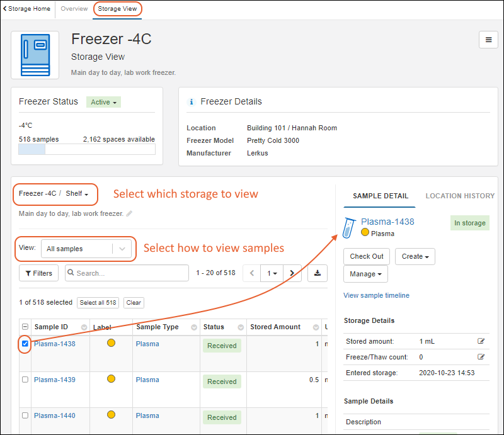Image resolution: width=504 pixels, height=435 pixels.
Task: Open the Manage dropdown menu
Action: (x=365, y=274)
